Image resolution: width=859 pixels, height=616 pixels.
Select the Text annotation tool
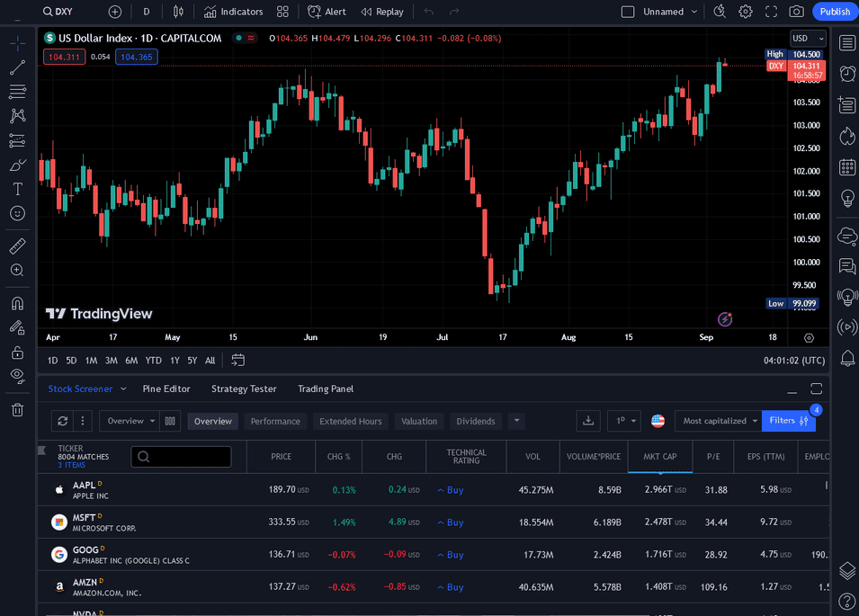pyautogui.click(x=17, y=189)
